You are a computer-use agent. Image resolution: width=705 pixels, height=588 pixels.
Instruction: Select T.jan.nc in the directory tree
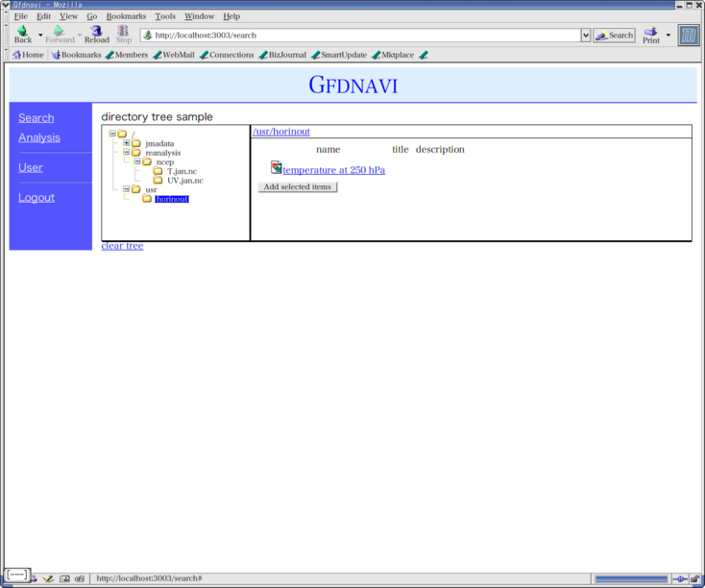[182, 171]
